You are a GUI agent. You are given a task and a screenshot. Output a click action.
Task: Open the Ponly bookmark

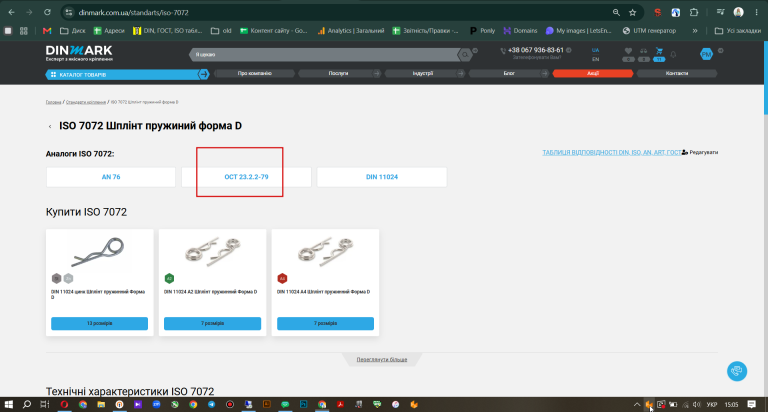(482, 30)
